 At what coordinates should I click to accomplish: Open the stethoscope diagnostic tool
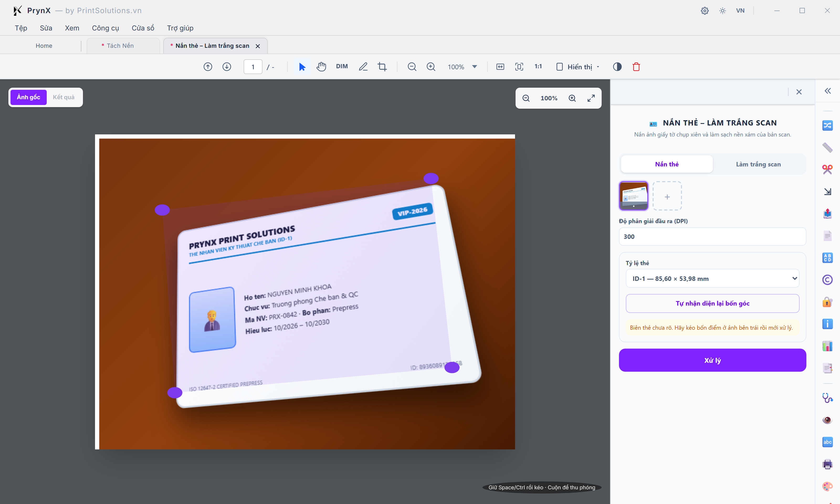coord(827,398)
